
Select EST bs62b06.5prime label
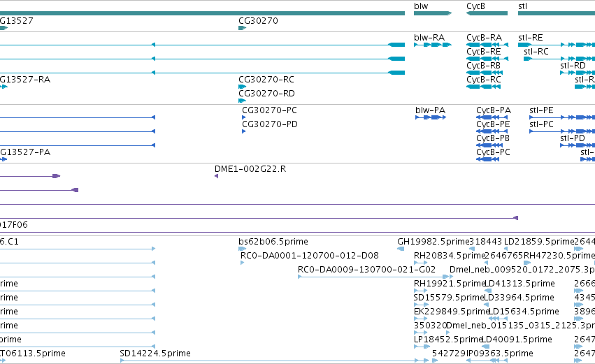273,242
